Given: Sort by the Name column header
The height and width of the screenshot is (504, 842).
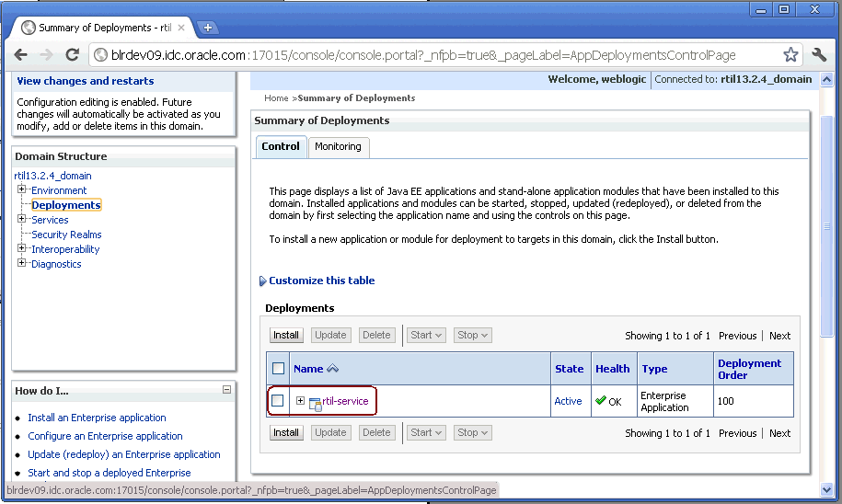Looking at the screenshot, I should pos(308,369).
